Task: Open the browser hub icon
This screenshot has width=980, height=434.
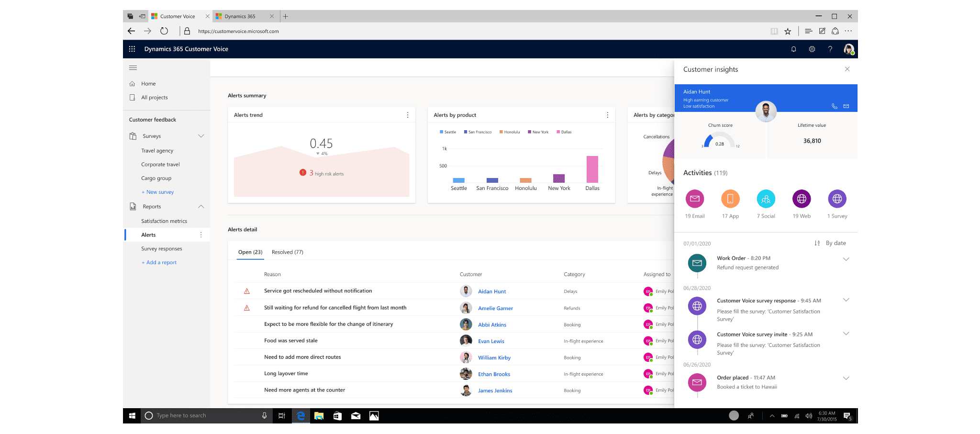Action: tap(809, 31)
